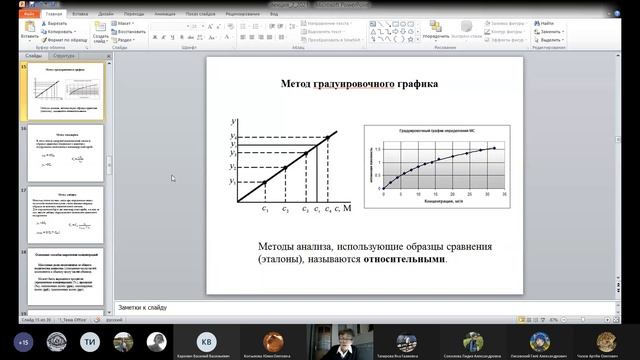Switch to the Анимация ribbon tab

165,13
